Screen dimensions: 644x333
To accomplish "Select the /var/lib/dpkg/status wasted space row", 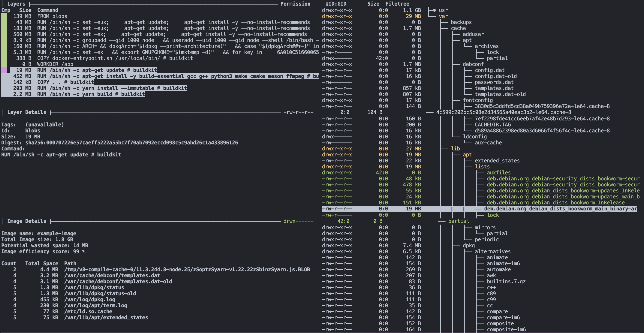I will pyautogui.click(x=94, y=288).
